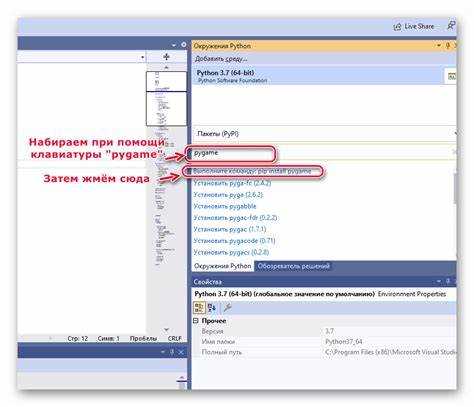The width and height of the screenshot is (474, 407).
Task: Open Python Environments window options arrow
Action: [439, 46]
